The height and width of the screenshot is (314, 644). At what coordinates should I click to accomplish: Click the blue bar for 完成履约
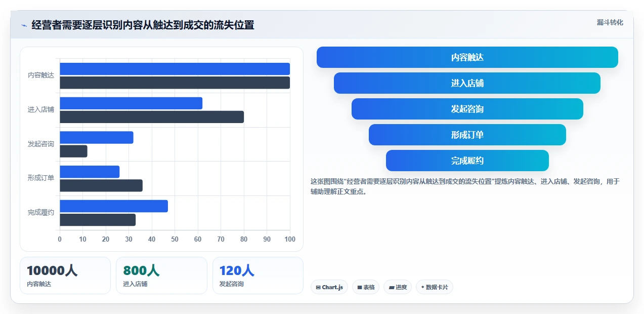tap(114, 206)
